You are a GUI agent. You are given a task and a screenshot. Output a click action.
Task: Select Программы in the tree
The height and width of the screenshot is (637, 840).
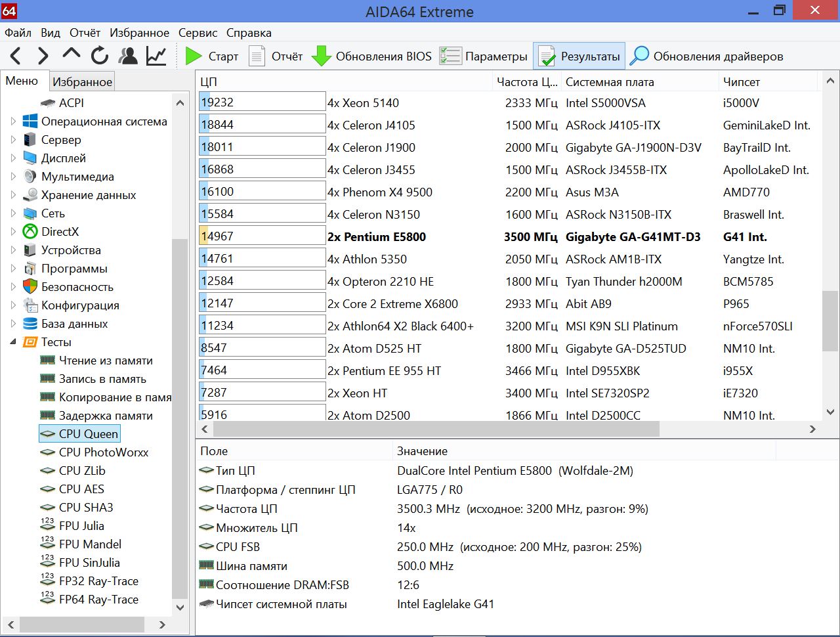pyautogui.click(x=74, y=269)
